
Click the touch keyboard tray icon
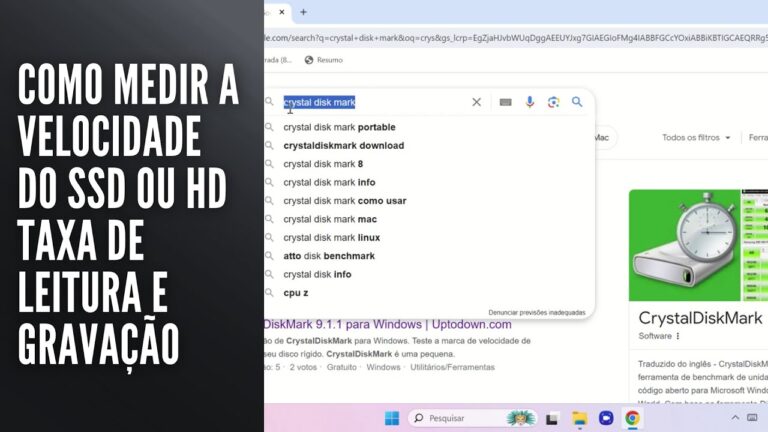[752, 418]
